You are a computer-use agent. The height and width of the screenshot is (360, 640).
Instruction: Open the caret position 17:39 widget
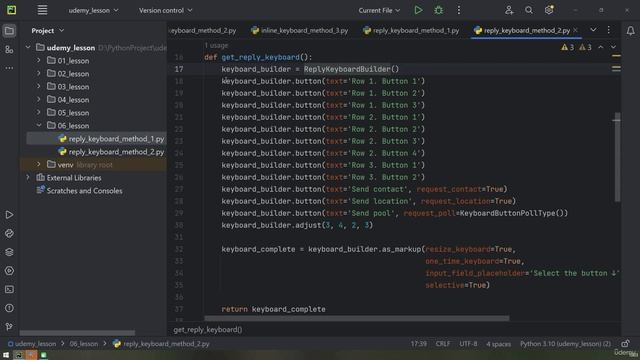418,344
